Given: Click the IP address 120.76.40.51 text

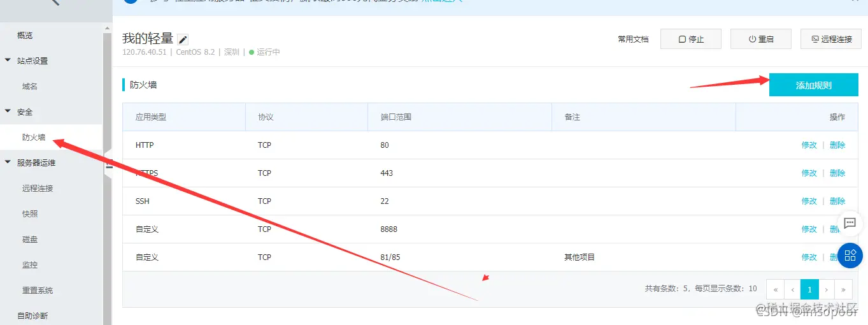Looking at the screenshot, I should [145, 52].
